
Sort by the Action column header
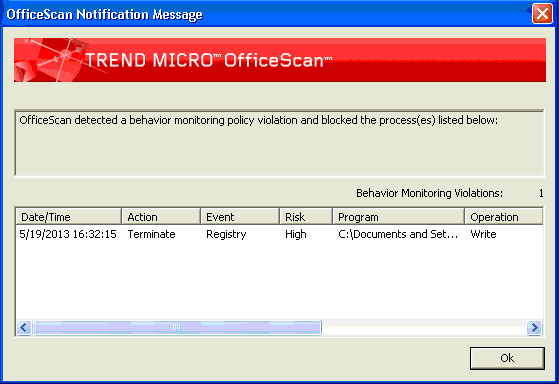click(x=161, y=217)
